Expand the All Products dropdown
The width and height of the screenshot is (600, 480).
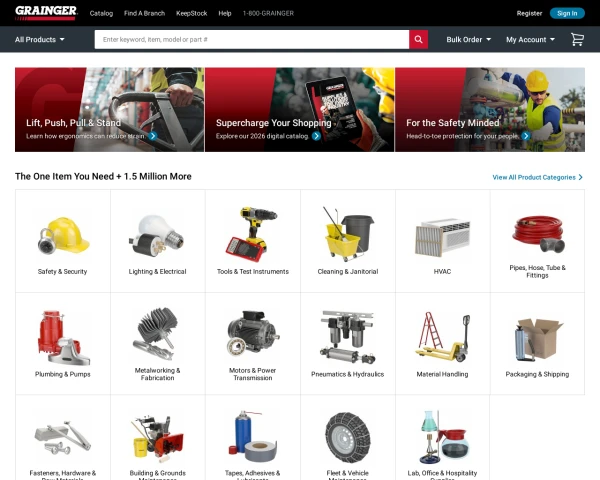[40, 39]
